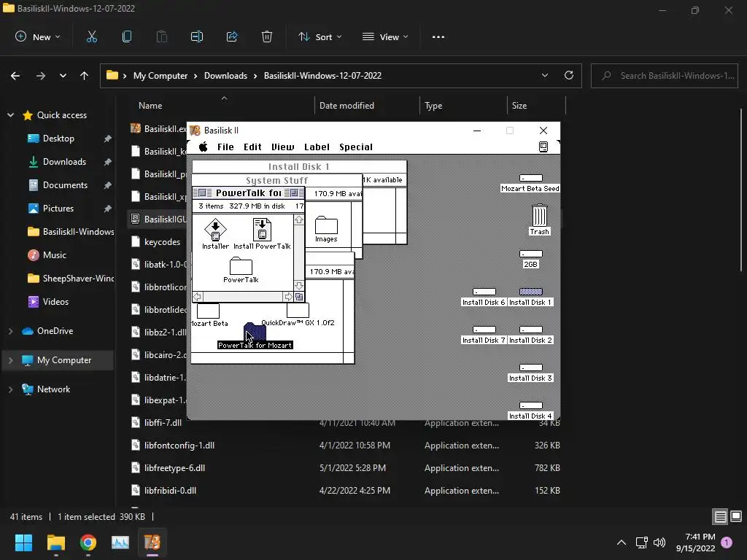
Task: Expand the address bar history dropdown
Action: pyautogui.click(x=544, y=75)
